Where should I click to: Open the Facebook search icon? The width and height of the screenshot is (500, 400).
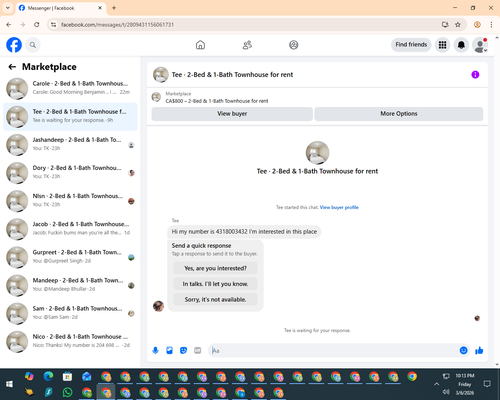tap(33, 45)
